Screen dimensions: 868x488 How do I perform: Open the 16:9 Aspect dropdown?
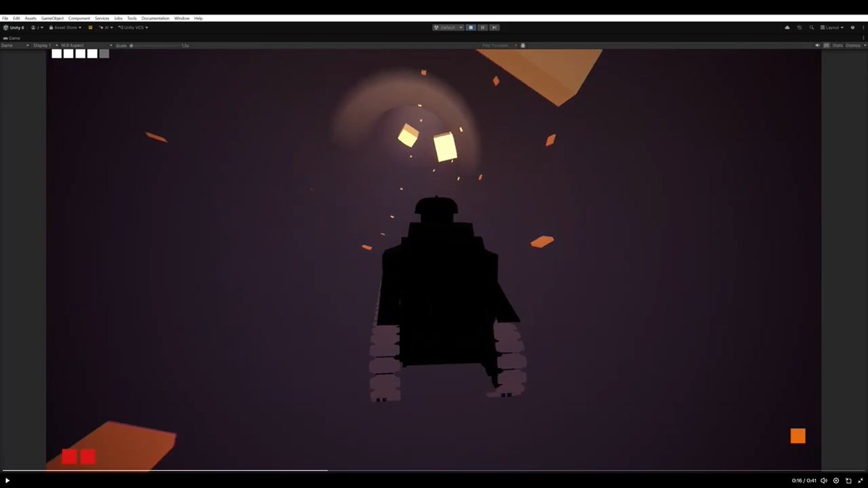click(x=86, y=46)
